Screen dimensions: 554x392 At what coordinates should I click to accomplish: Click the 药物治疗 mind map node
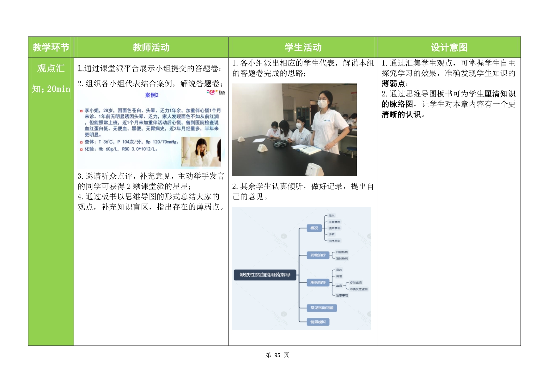tap(318, 255)
